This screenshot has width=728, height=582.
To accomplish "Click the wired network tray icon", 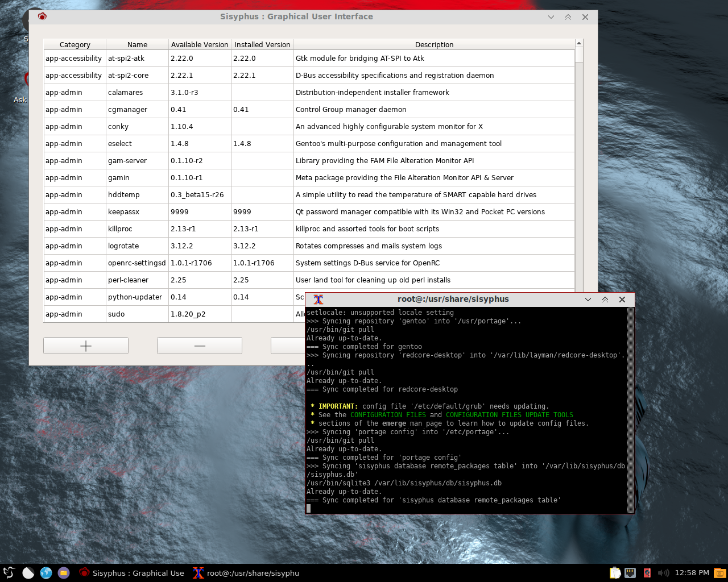I will (x=630, y=572).
